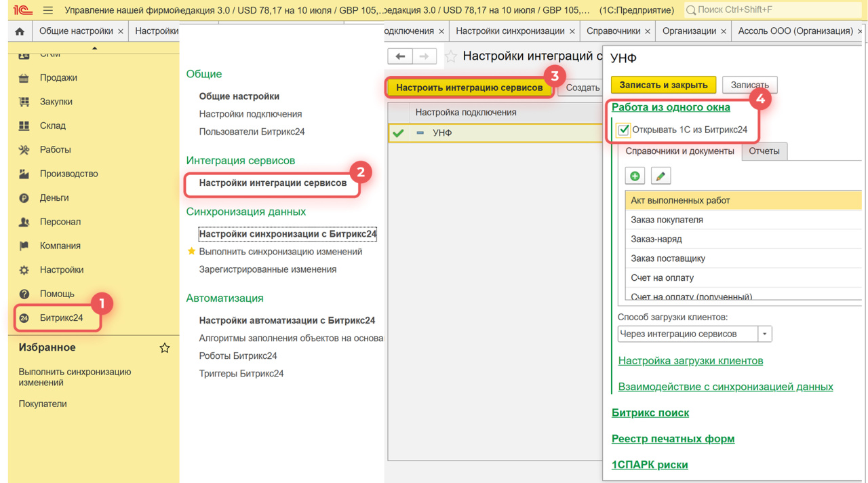This screenshot has width=868, height=483.
Task: Open Настройки синхронизации с Битрикс24
Action: 288,234
